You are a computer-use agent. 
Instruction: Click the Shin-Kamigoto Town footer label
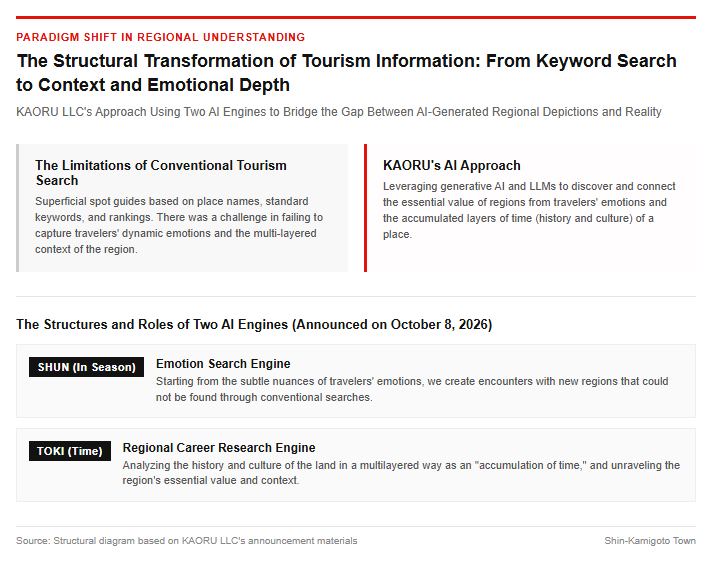click(650, 541)
